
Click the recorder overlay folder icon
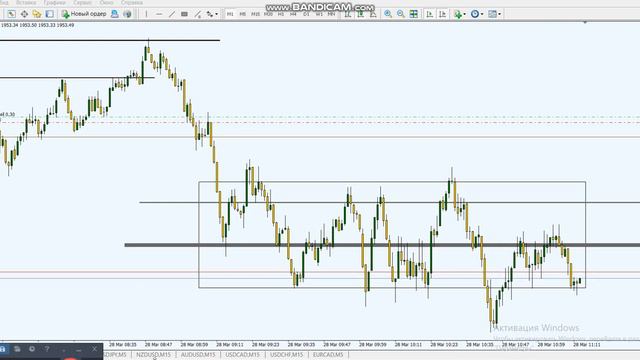point(17,349)
